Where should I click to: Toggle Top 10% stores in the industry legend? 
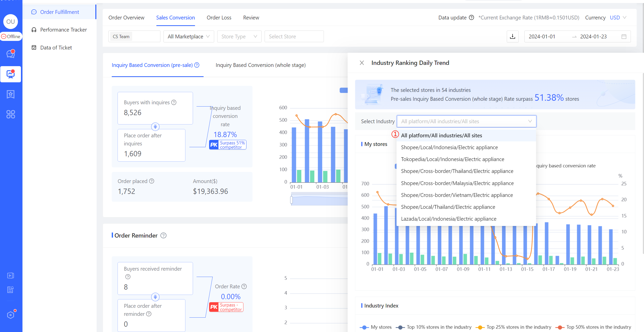point(433,327)
